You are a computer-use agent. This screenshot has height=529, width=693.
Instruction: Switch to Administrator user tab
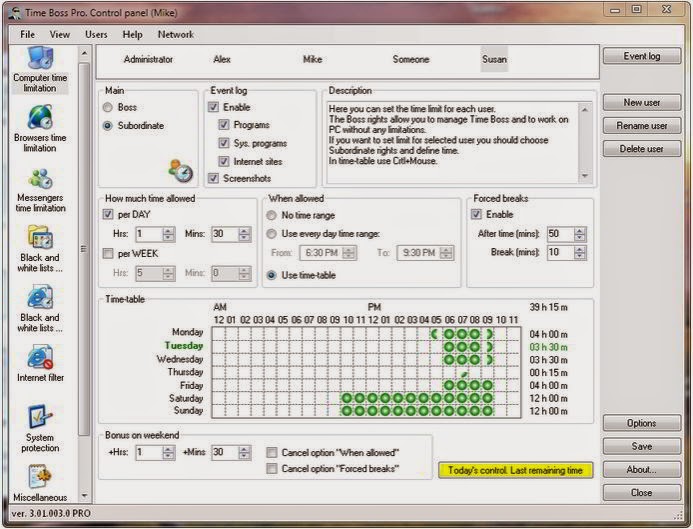tap(148, 59)
